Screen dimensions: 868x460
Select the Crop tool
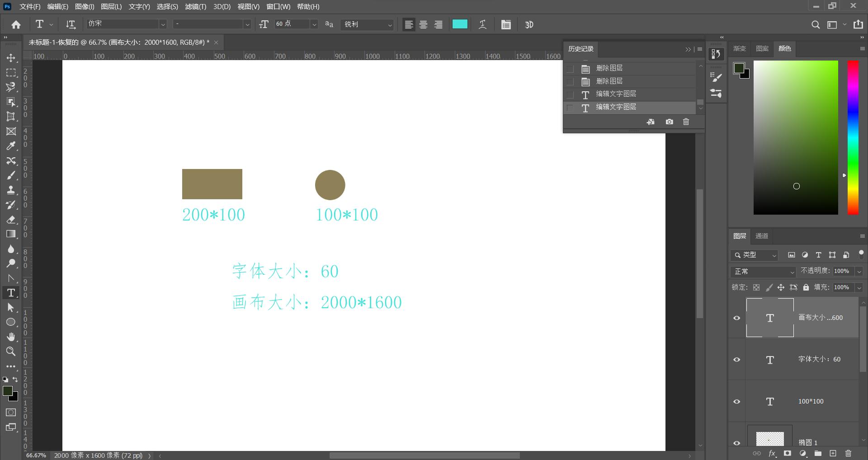point(11,117)
